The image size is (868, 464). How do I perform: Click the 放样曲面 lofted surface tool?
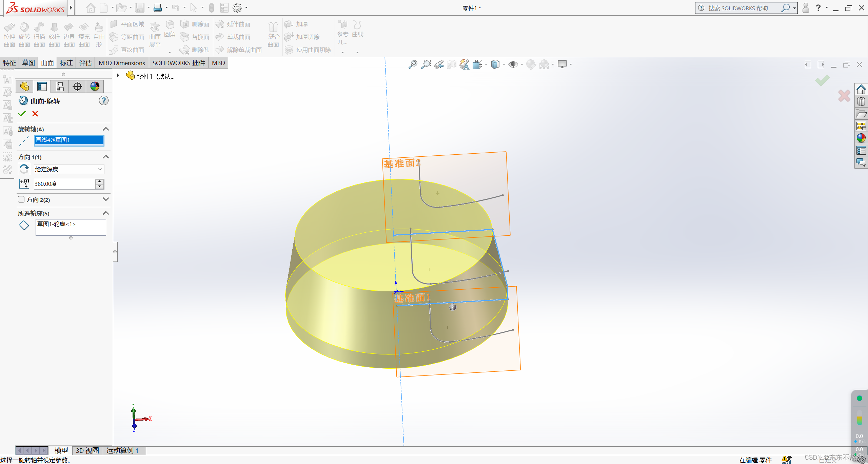pyautogui.click(x=54, y=35)
